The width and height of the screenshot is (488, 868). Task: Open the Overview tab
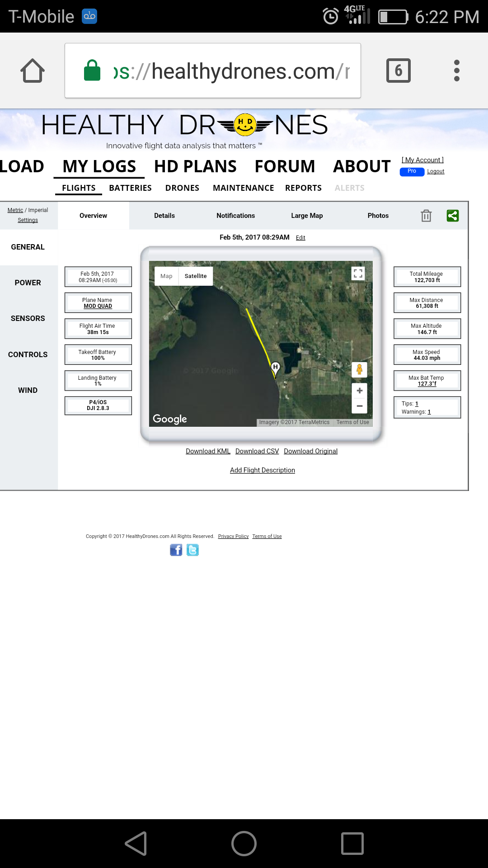(94, 216)
